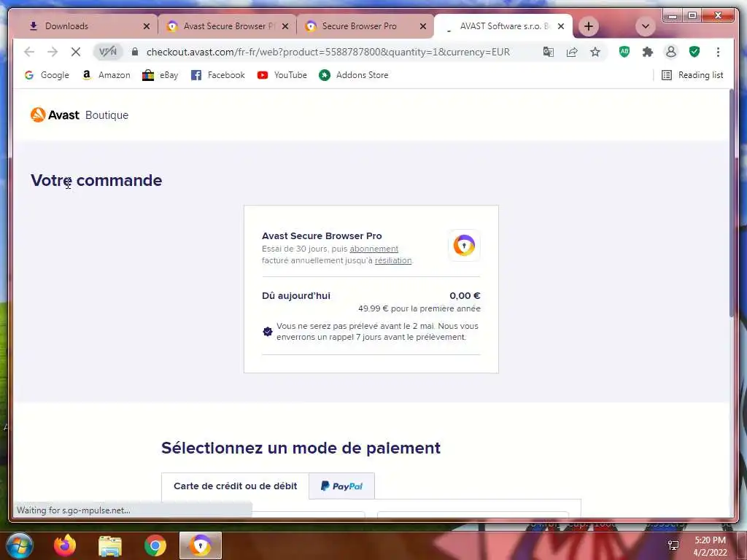Select 'Carte de crédit ou de débit' tab
747x560 pixels.
(236, 486)
